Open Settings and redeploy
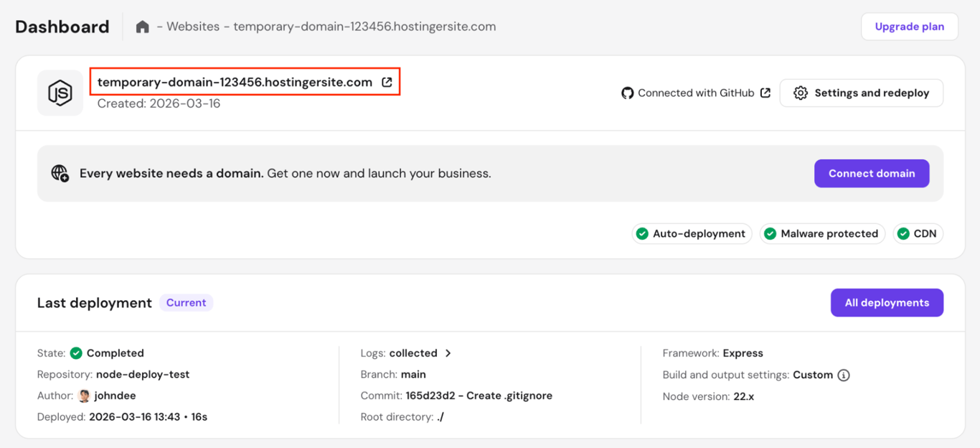Screen dimensions: 980x448 pos(862,93)
